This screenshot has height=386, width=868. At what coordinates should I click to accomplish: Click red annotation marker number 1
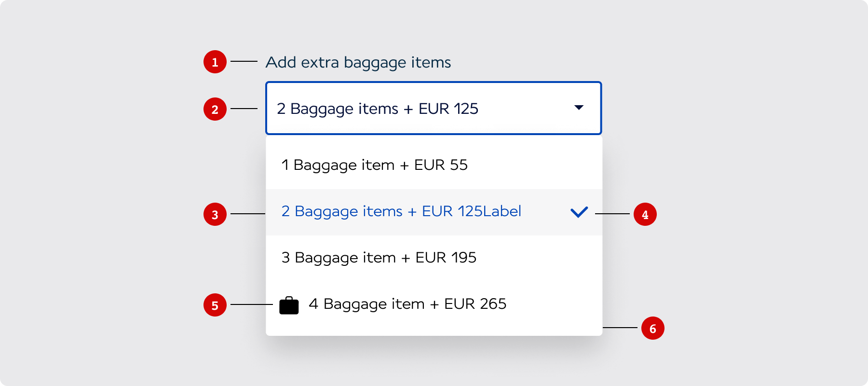click(215, 62)
